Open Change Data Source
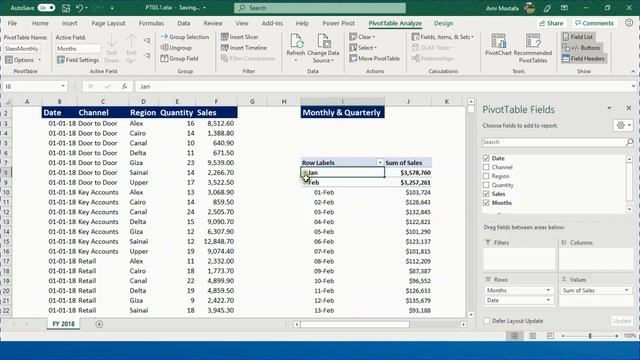 pyautogui.click(x=323, y=48)
